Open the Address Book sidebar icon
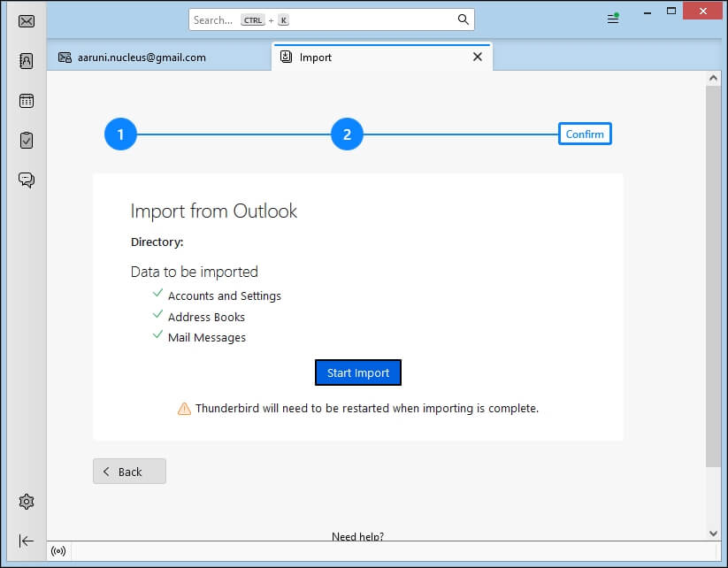728x568 pixels. pos(27,61)
